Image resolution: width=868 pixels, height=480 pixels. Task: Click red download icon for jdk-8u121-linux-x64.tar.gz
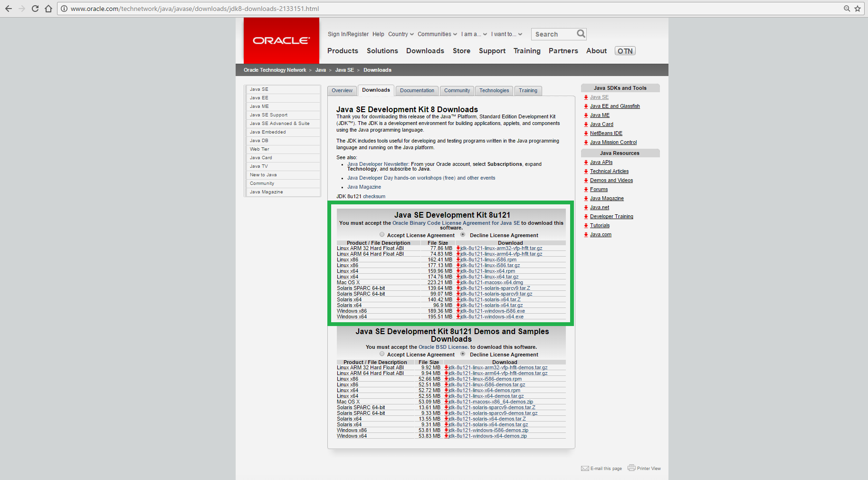[458, 277]
